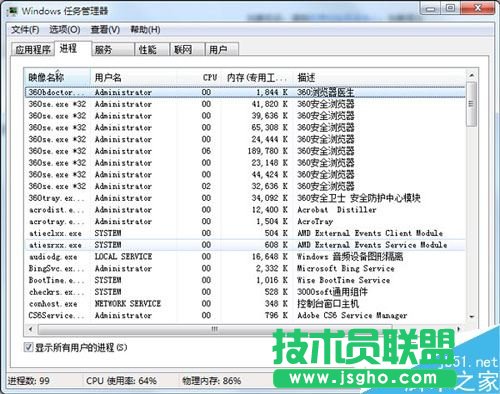Select the 进程 tab
The height and width of the screenshot is (394, 500).
coord(73,49)
